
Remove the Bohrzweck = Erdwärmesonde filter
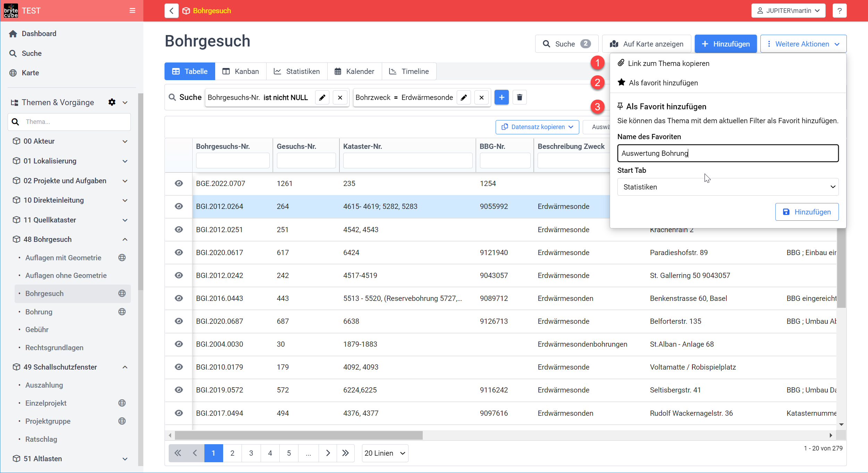point(481,98)
